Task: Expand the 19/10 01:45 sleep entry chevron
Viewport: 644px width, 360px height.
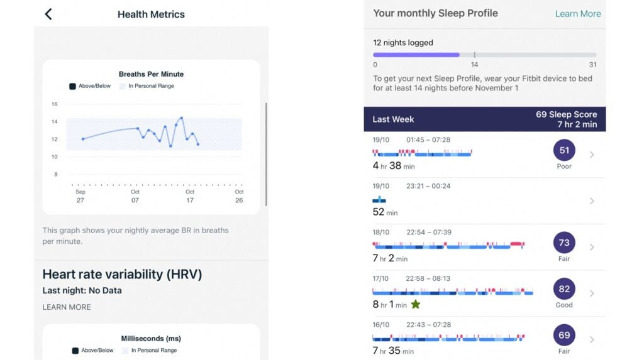Action: point(592,155)
